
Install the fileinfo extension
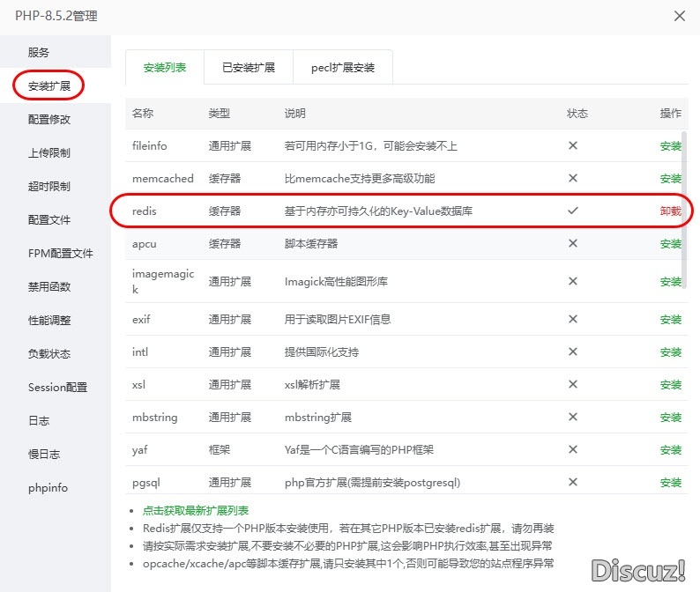tap(671, 146)
